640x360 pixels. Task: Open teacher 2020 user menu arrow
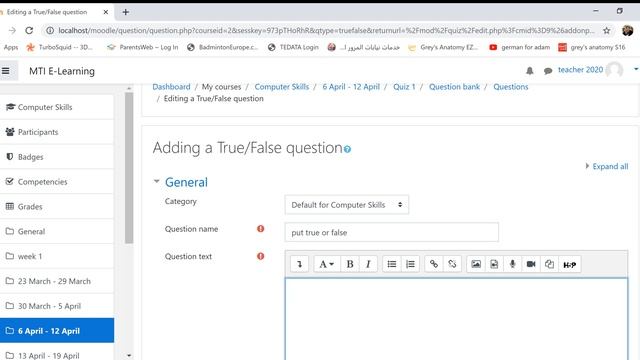click(x=636, y=69)
